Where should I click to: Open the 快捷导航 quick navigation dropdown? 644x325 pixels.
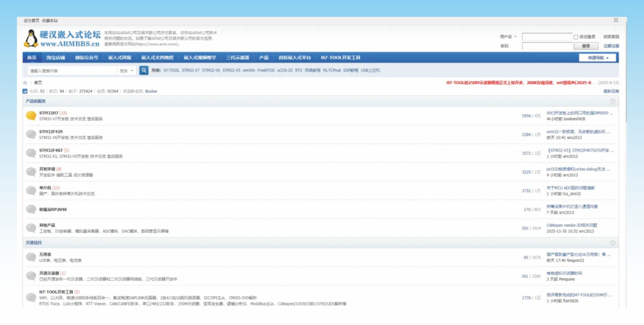pos(597,58)
